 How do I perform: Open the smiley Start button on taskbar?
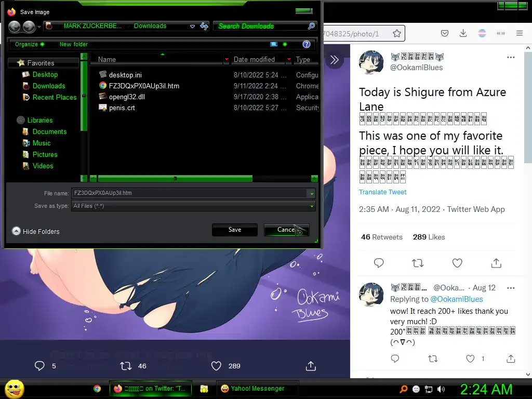tap(14, 389)
